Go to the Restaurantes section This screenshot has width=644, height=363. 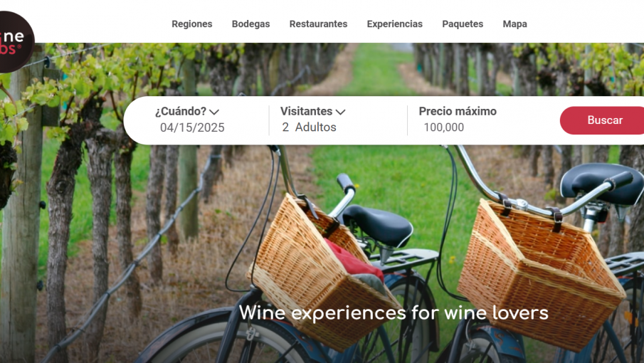click(x=318, y=23)
